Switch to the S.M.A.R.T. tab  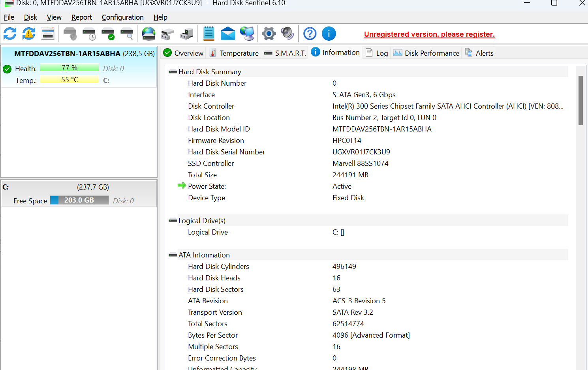tap(285, 53)
